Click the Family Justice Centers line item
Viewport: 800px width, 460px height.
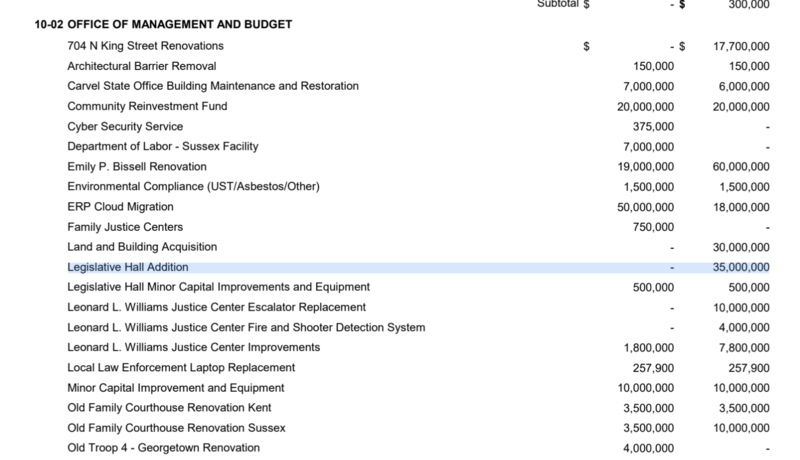(x=125, y=227)
